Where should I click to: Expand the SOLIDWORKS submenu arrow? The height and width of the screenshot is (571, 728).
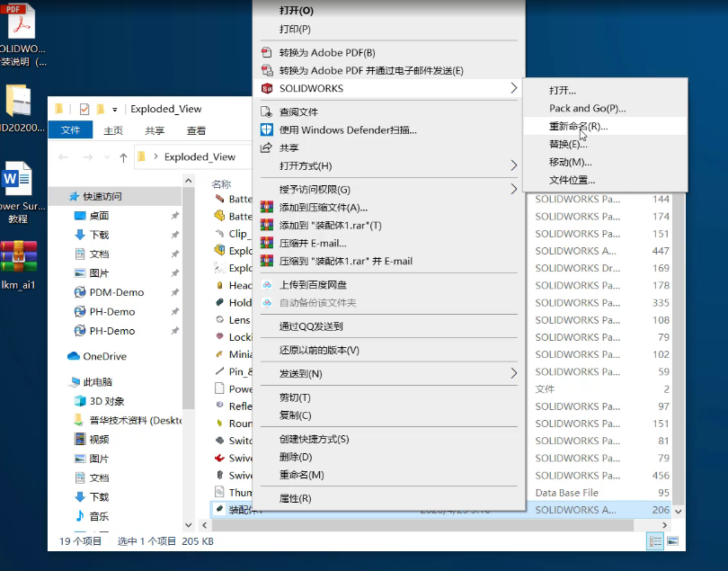coord(513,88)
